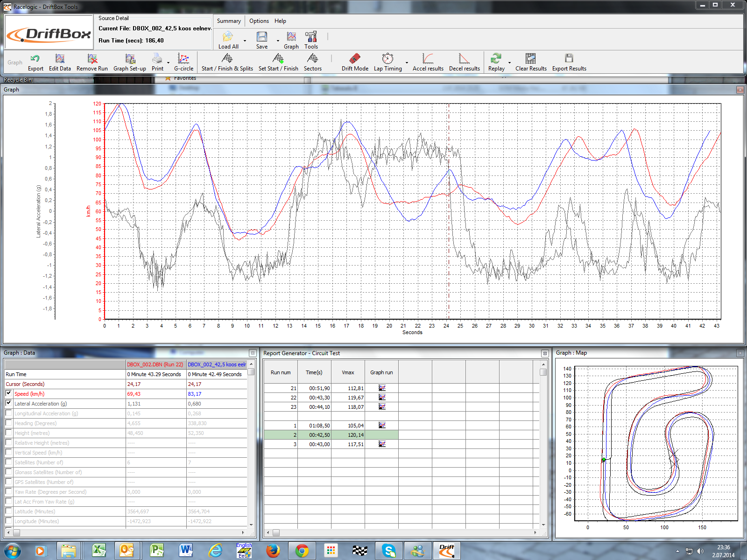Image resolution: width=747 pixels, height=560 pixels.
Task: Click report generator horizontal scrollbar thumb
Action: coord(276,532)
